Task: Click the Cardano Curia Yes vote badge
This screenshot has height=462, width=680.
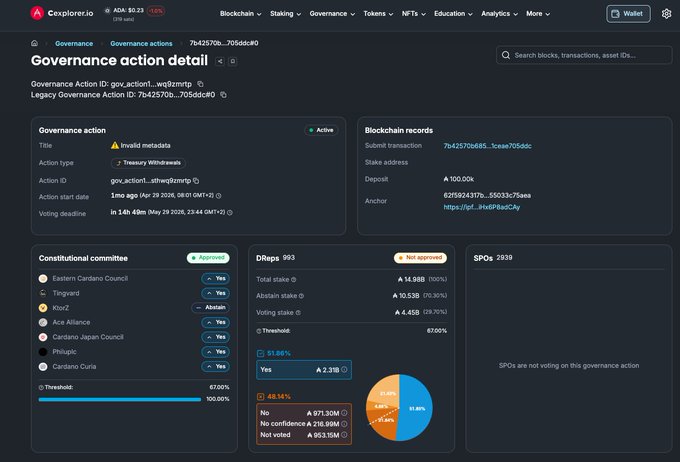Action: click(216, 367)
